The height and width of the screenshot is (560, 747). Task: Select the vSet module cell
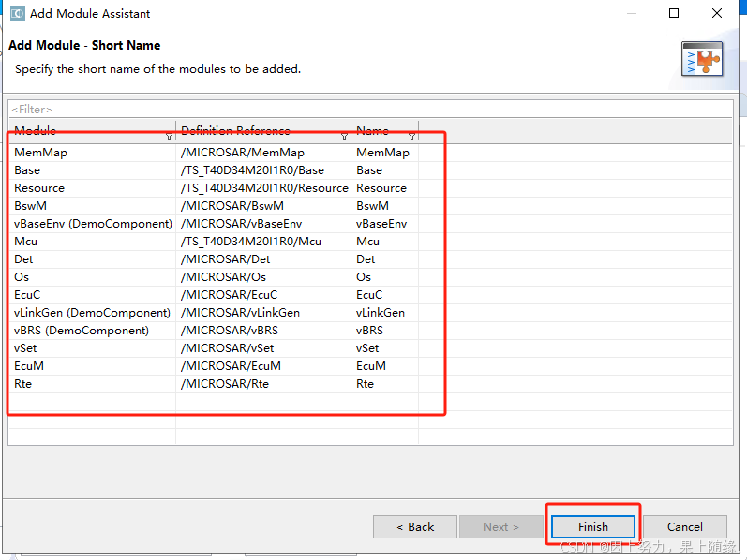click(92, 348)
